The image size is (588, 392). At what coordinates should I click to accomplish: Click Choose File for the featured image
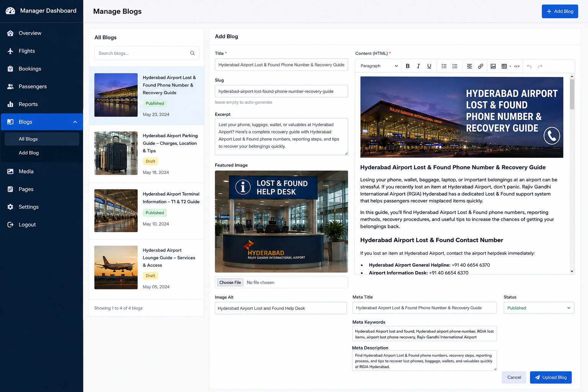230,283
